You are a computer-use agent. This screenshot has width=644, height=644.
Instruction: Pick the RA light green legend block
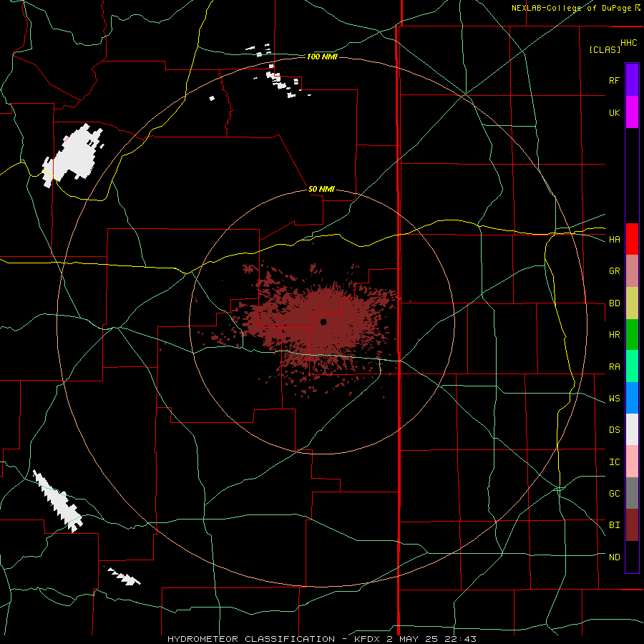[x=632, y=366]
